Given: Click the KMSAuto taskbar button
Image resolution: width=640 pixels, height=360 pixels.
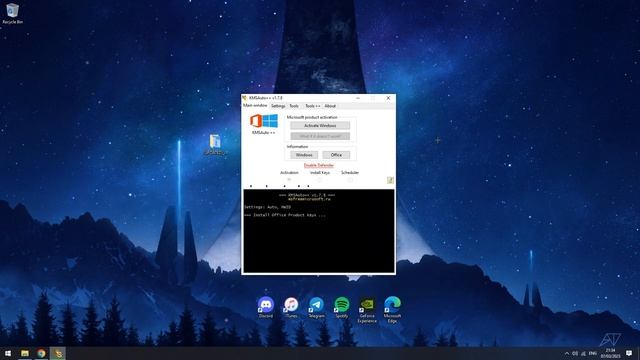Looking at the screenshot, I should point(58,353).
